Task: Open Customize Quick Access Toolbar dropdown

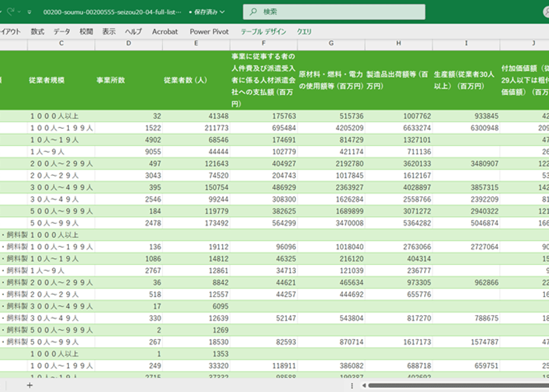Action: 30,12
